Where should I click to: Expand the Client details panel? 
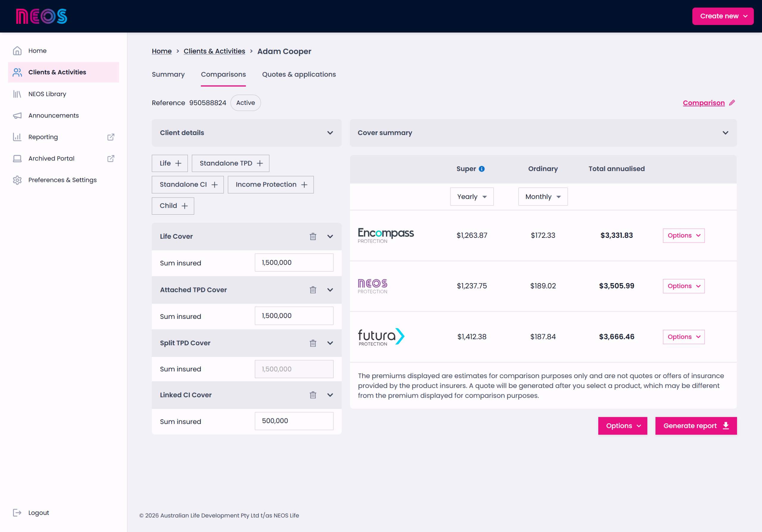pyautogui.click(x=246, y=133)
